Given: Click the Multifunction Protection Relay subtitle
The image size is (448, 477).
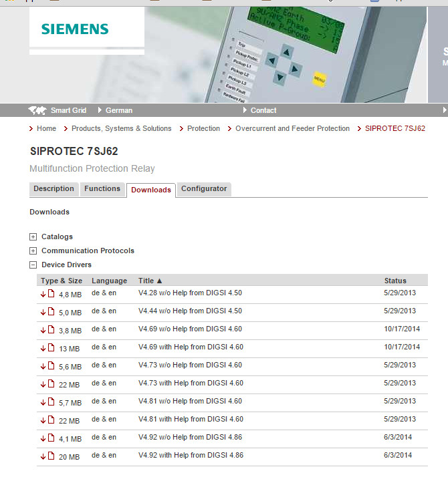Looking at the screenshot, I should 92,168.
